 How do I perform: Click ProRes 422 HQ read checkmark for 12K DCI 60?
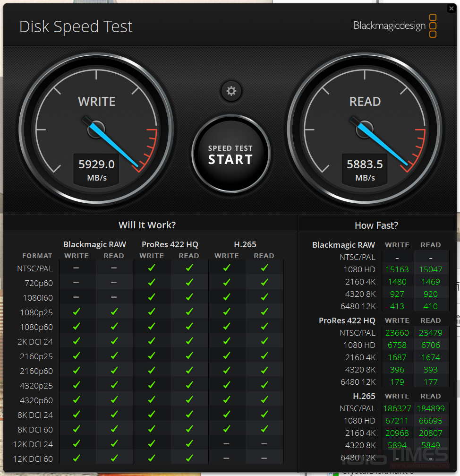point(189,459)
